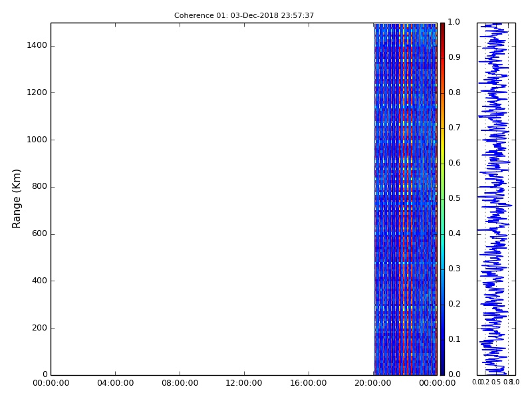Click the coherence heatmap data region

406,199
